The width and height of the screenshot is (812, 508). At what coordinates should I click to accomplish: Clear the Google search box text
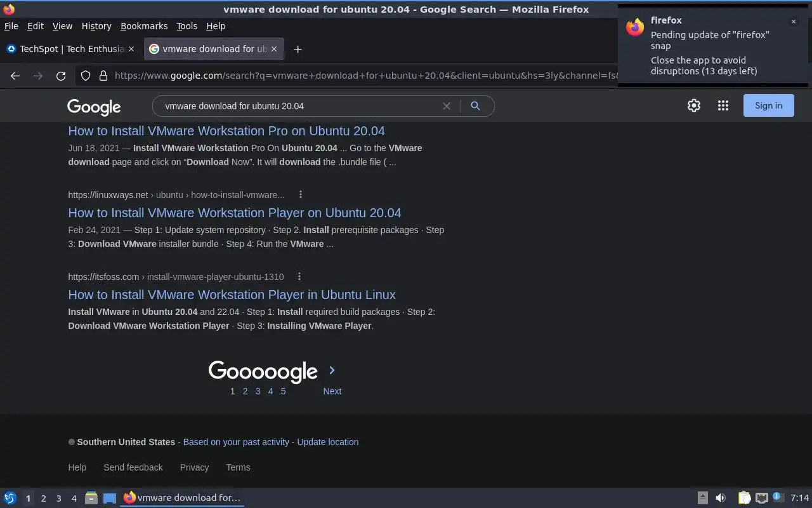(447, 106)
